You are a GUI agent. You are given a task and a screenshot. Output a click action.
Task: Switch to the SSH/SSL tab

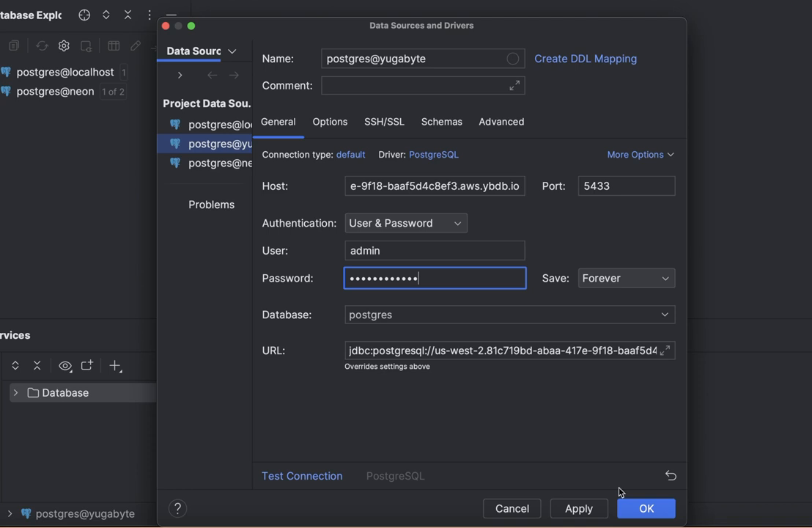click(x=384, y=122)
